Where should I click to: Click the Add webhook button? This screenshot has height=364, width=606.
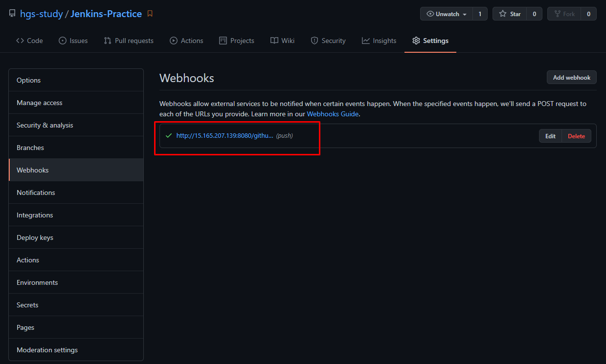coord(571,77)
